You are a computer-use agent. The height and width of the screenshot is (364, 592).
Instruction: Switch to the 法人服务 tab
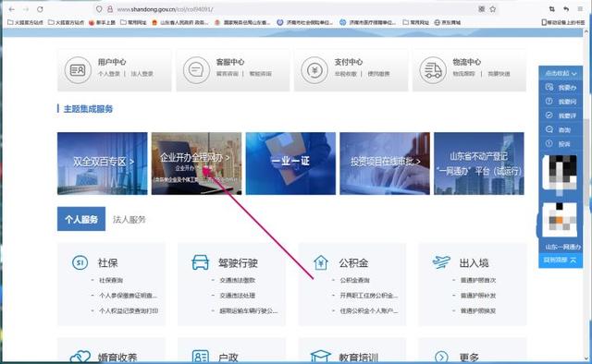click(129, 219)
